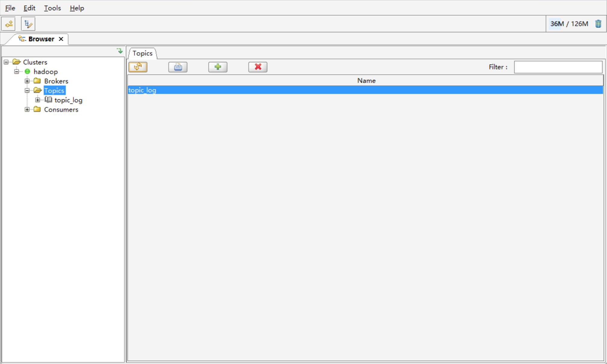Run garbage collection via trash icon

(598, 24)
